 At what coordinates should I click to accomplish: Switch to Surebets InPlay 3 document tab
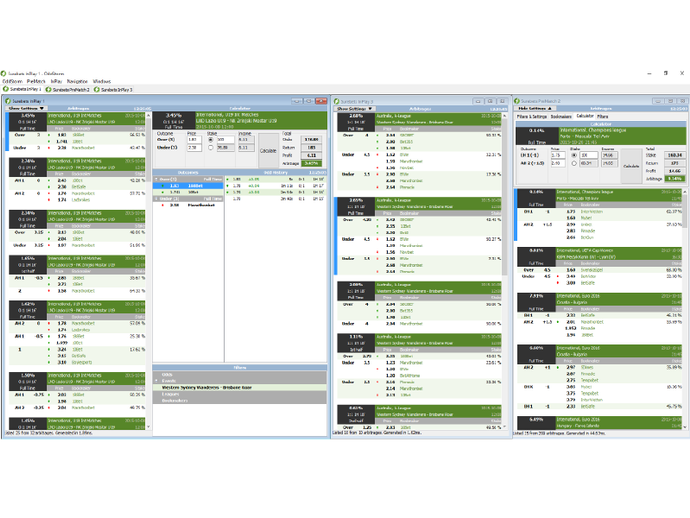(x=114, y=89)
